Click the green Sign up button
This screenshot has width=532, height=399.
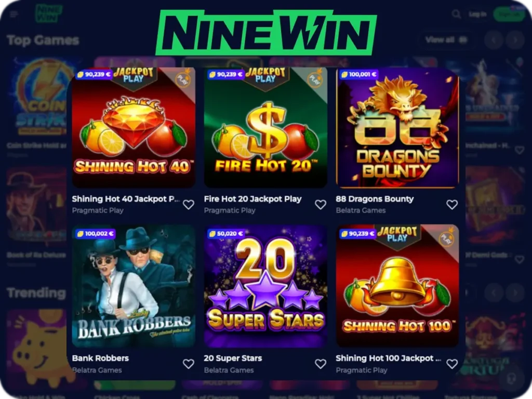[x=509, y=14]
